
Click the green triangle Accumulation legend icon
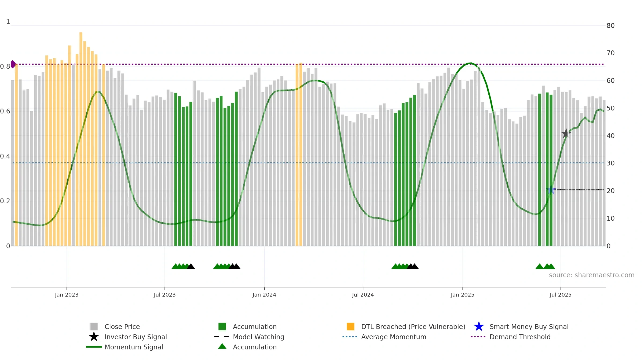[222, 346]
